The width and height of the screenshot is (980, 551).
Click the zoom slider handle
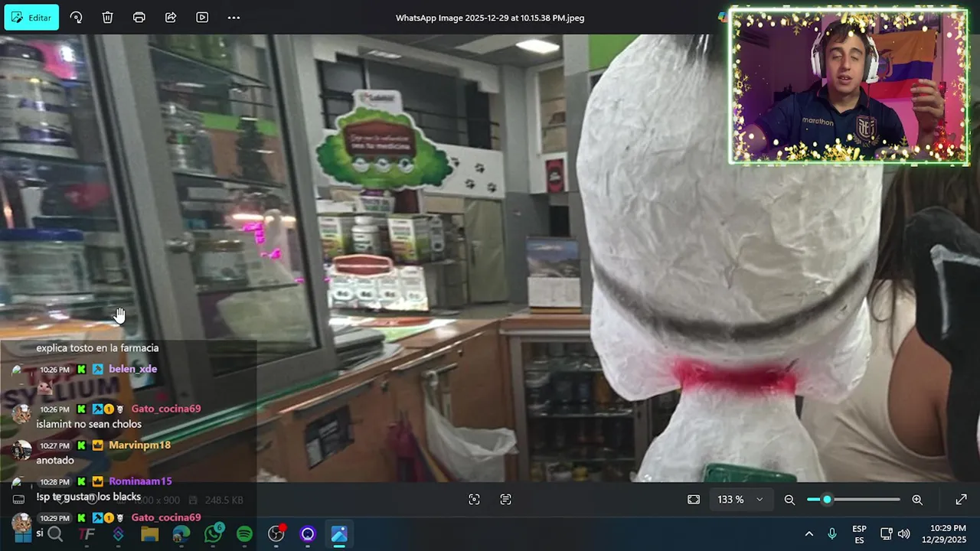827,500
